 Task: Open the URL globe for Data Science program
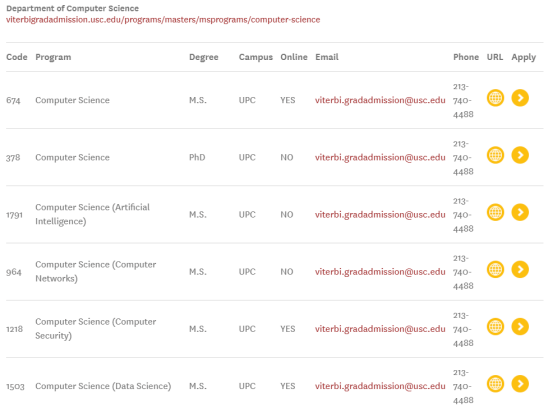click(495, 384)
